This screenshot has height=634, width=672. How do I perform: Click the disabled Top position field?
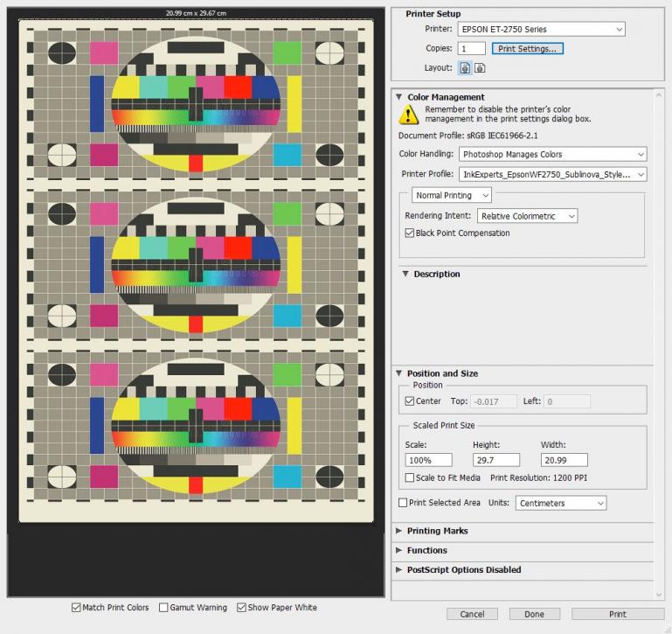click(494, 401)
